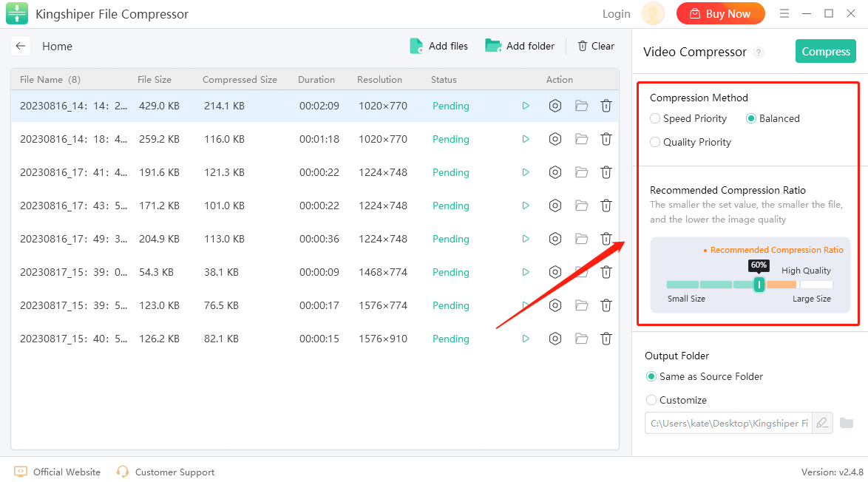Click the File Size column header

[155, 80]
